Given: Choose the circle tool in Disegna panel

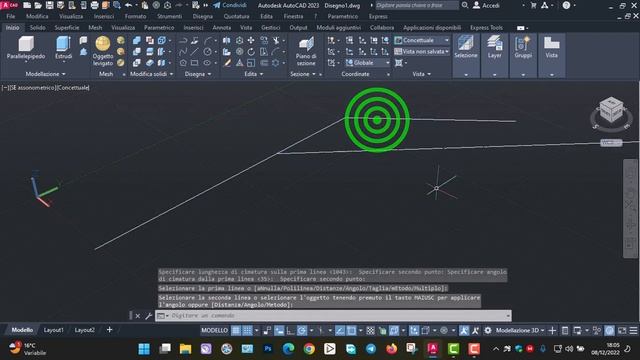Looking at the screenshot, I should tap(208, 52).
